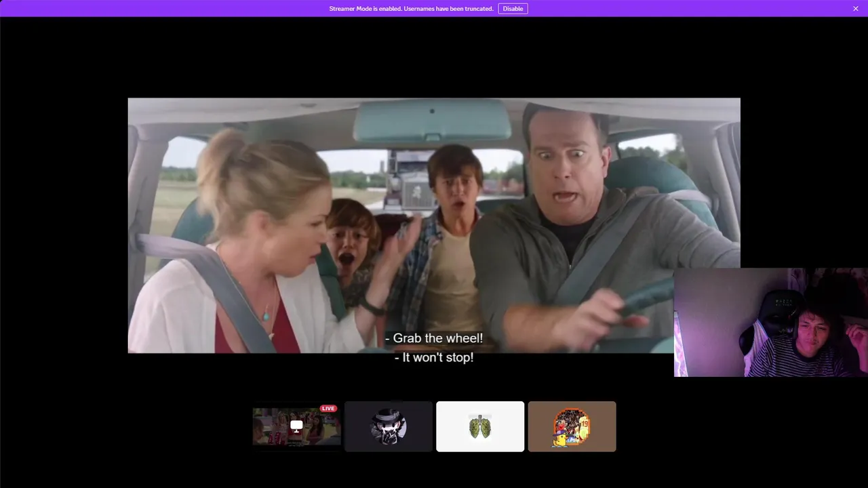
Task: Click the LIVE badge on the stream tile
Action: pos(328,409)
